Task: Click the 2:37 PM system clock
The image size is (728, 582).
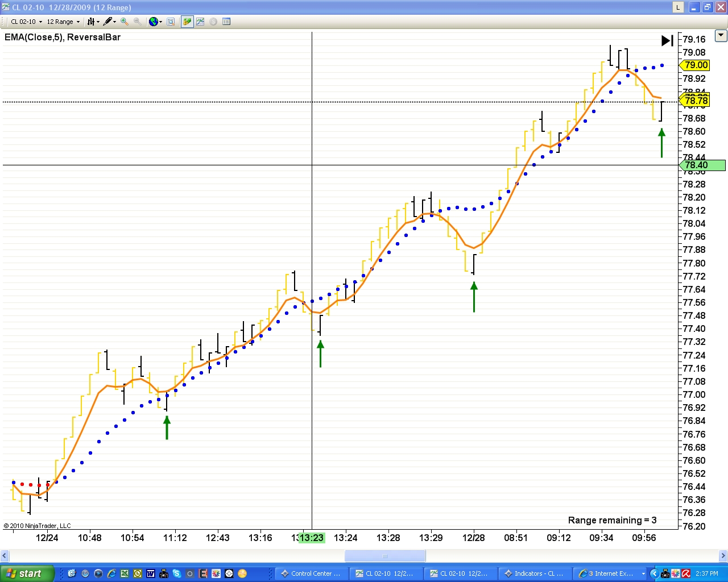Action: [707, 573]
